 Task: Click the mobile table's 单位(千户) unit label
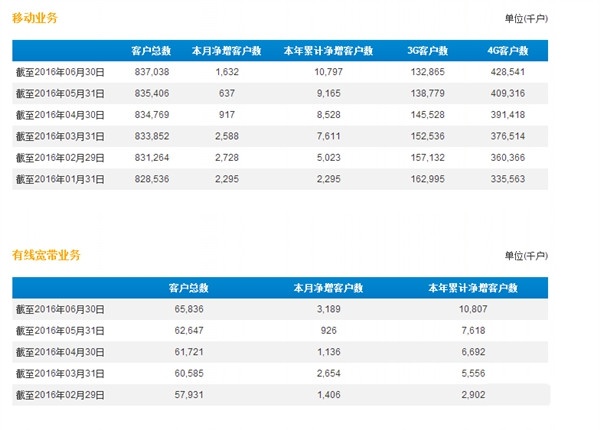coord(526,18)
